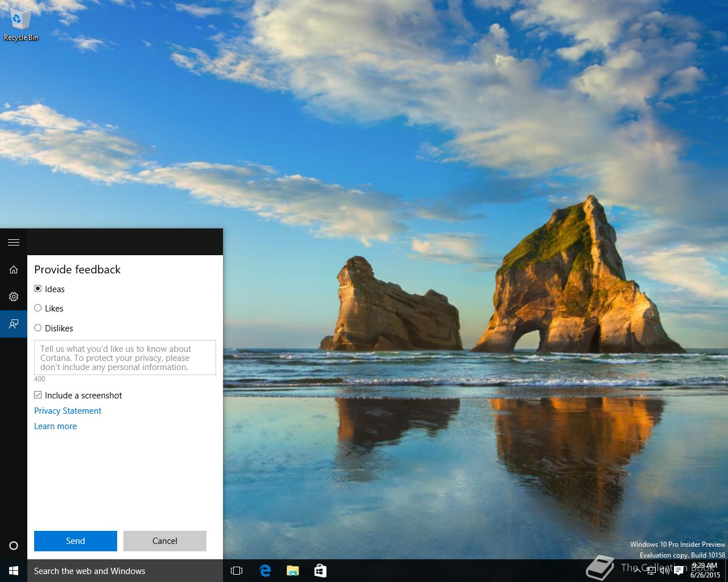728x582 pixels.
Task: Open the Privacy Statement link
Action: tap(68, 411)
